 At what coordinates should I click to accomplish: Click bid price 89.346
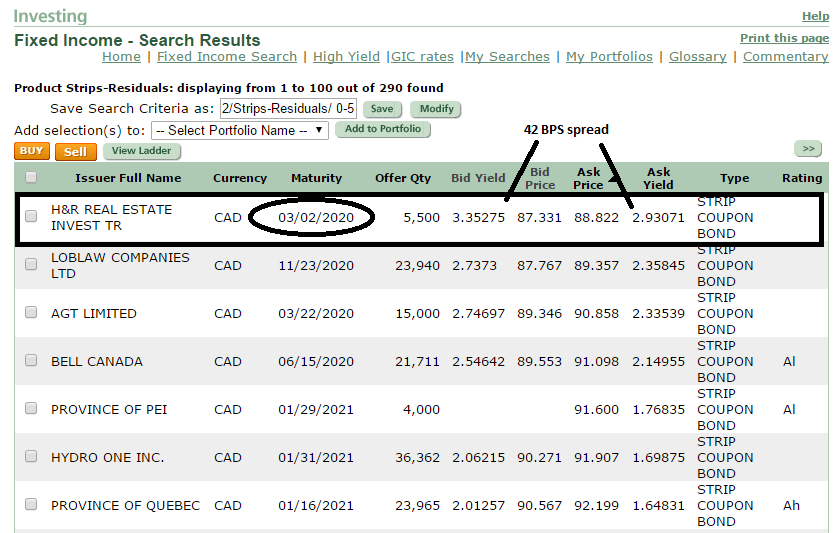pos(539,314)
